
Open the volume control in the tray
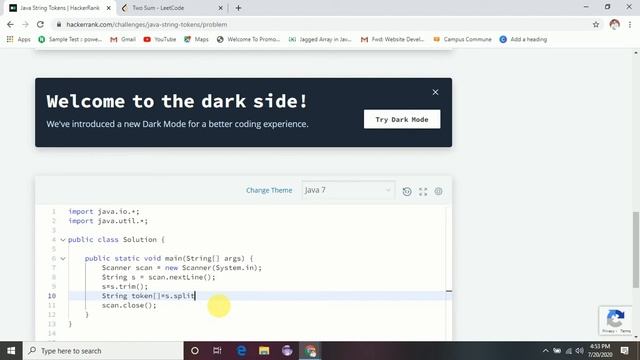[580, 351]
